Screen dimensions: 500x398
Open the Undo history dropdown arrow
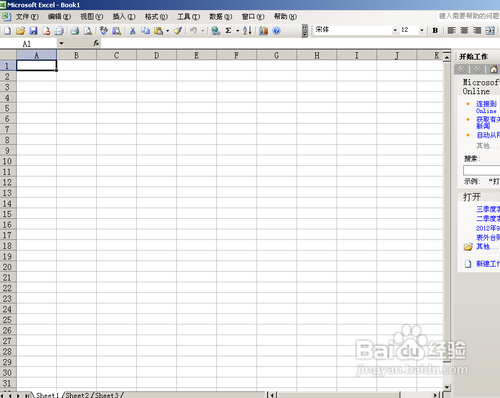pyautogui.click(x=202, y=31)
